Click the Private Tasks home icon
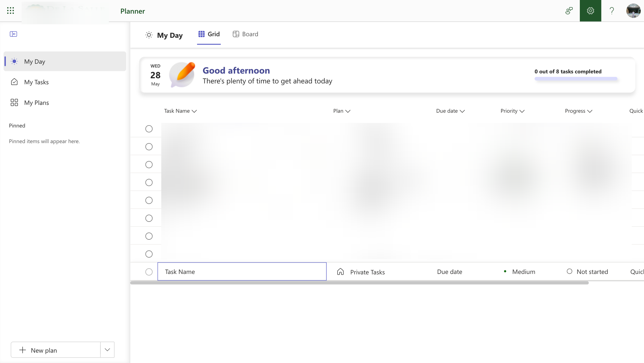This screenshot has height=363, width=644. [x=340, y=272]
